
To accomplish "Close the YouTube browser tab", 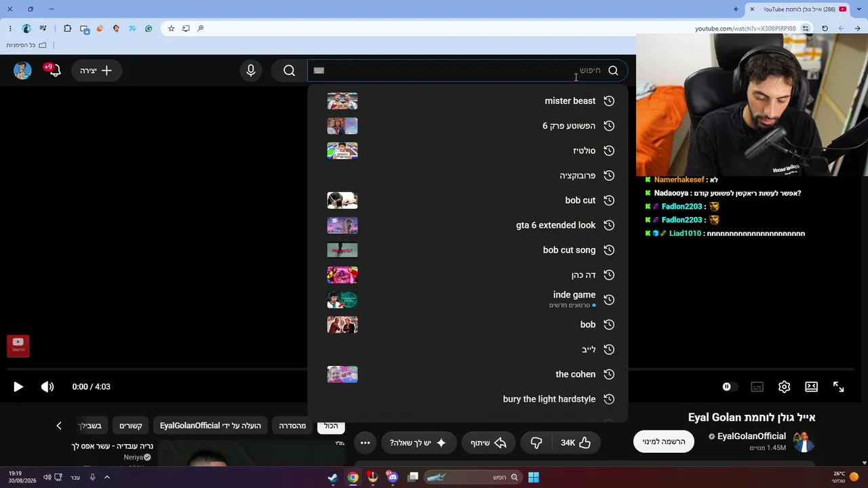I will tap(752, 9).
